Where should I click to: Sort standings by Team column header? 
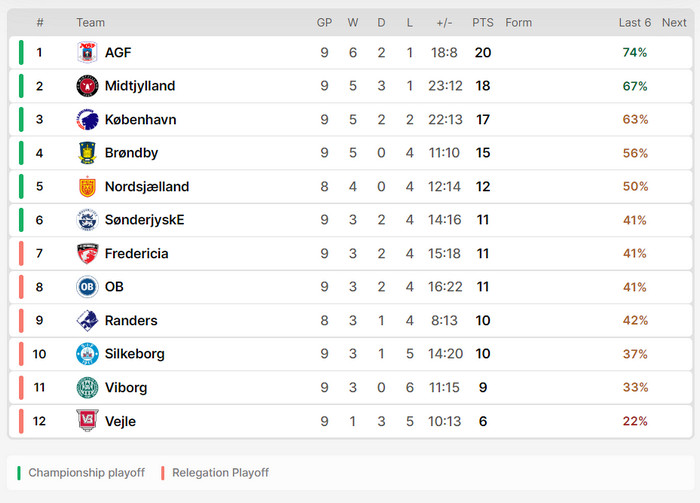click(x=90, y=23)
